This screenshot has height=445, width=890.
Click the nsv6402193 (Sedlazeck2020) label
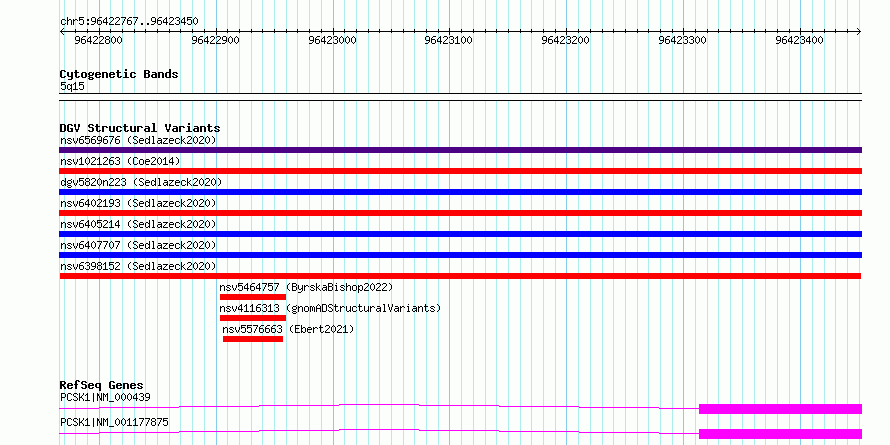[x=138, y=203]
